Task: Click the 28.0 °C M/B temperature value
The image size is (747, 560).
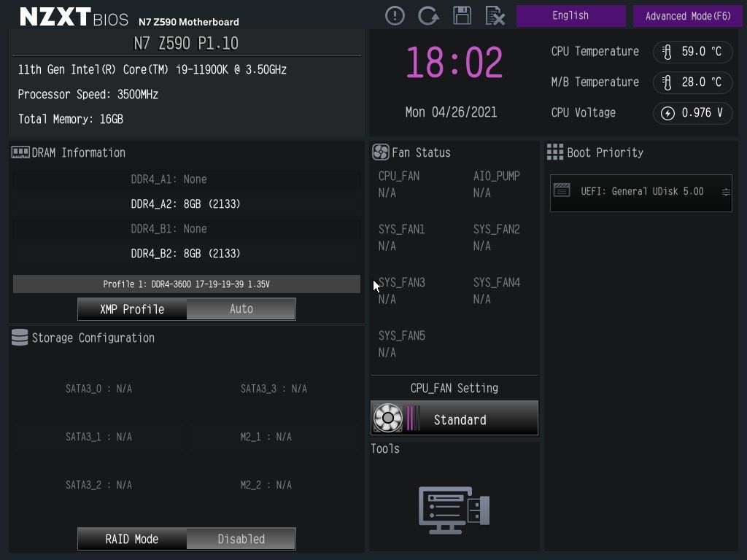Action: pos(701,82)
